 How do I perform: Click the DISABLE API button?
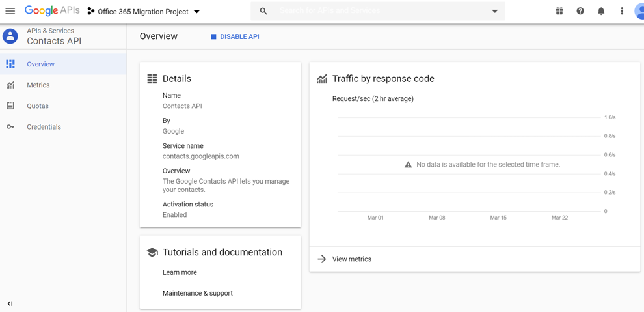235,37
